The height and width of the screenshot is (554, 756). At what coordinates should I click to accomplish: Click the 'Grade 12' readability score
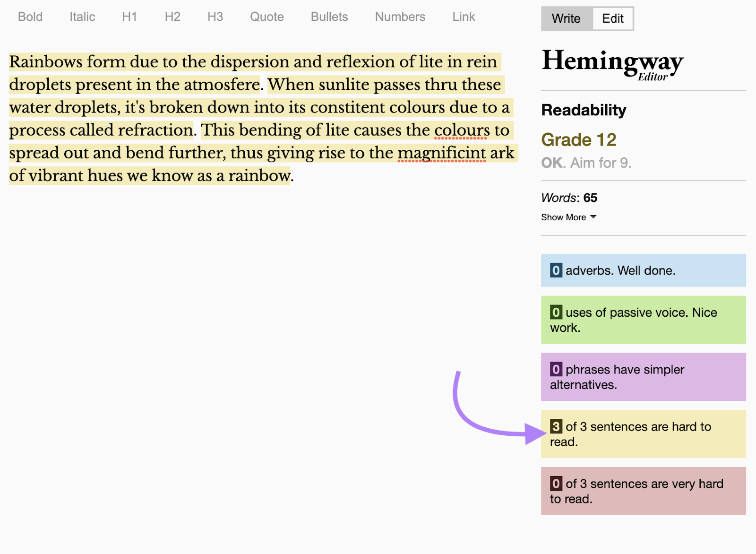[579, 140]
